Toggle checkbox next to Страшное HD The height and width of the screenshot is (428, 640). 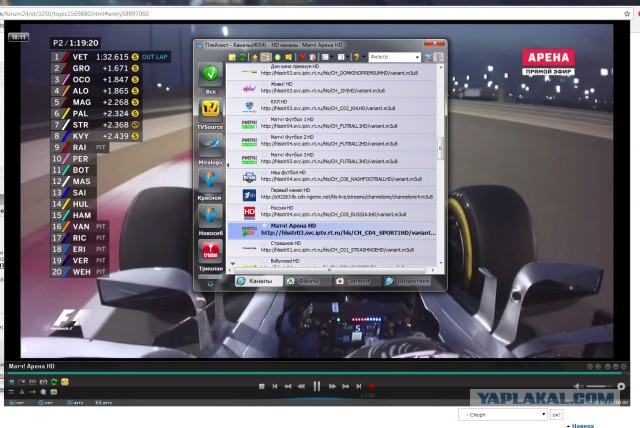point(265,243)
